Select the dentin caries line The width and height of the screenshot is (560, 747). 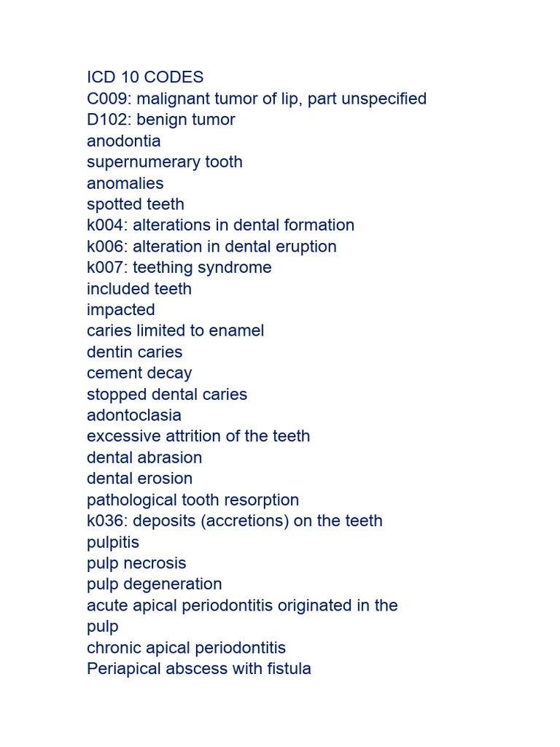click(x=135, y=352)
